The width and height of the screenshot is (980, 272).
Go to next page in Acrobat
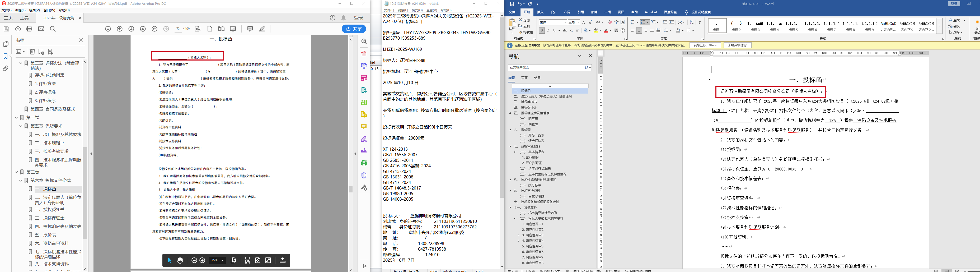pyautogui.click(x=131, y=29)
